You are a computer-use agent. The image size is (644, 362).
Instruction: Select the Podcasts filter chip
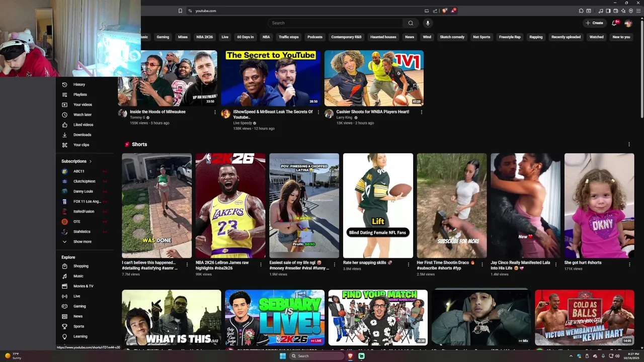tap(315, 37)
